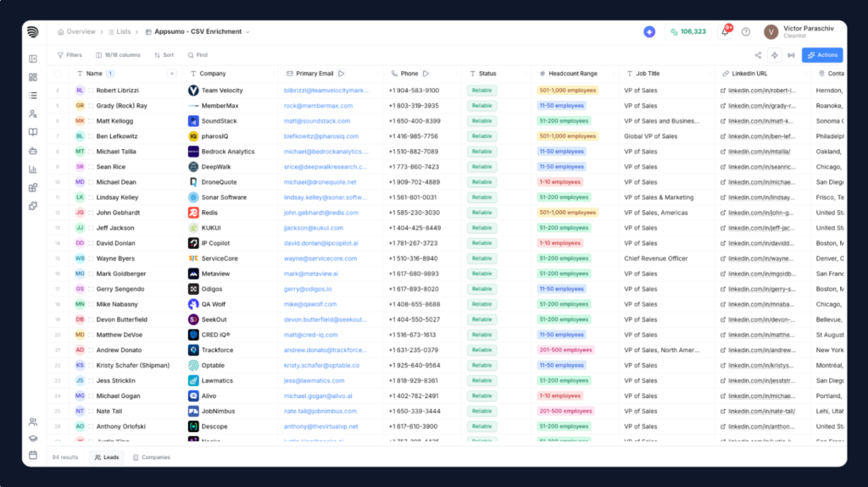This screenshot has width=868, height=487.
Task: Click the 201-500 employees tag for Andrew Donato
Action: (x=565, y=350)
